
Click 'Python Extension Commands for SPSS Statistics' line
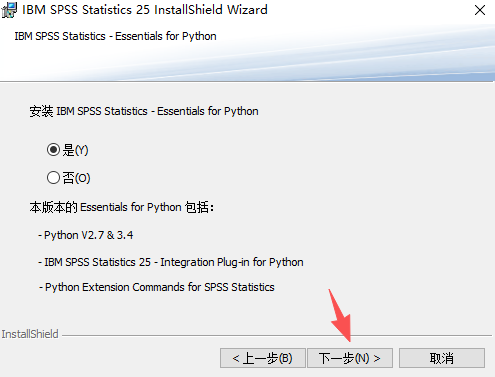(x=157, y=287)
